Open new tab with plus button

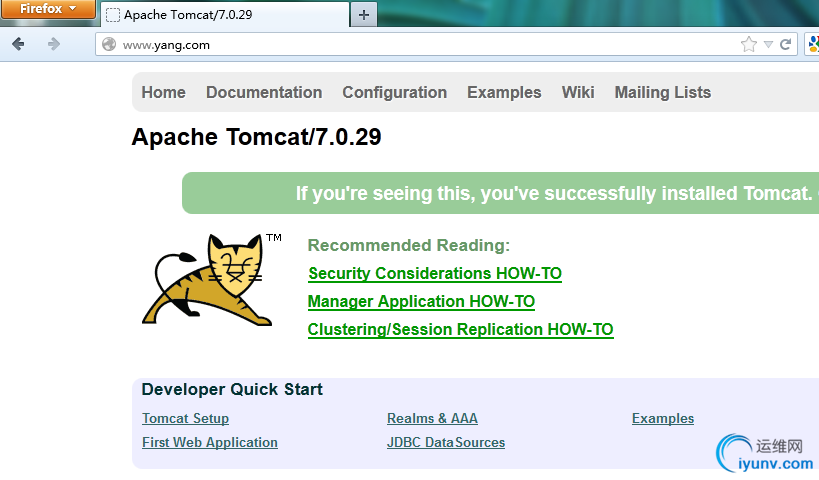coord(364,15)
